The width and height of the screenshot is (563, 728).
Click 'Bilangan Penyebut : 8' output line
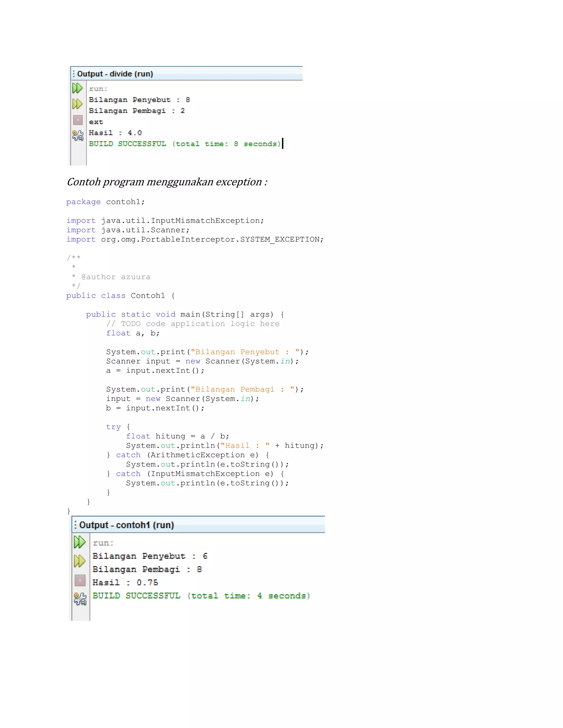pos(139,100)
